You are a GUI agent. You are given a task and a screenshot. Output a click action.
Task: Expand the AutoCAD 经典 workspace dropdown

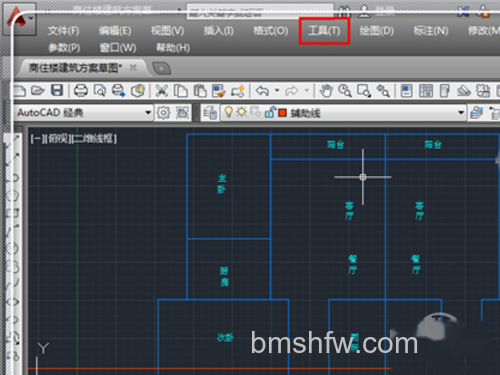[x=148, y=113]
